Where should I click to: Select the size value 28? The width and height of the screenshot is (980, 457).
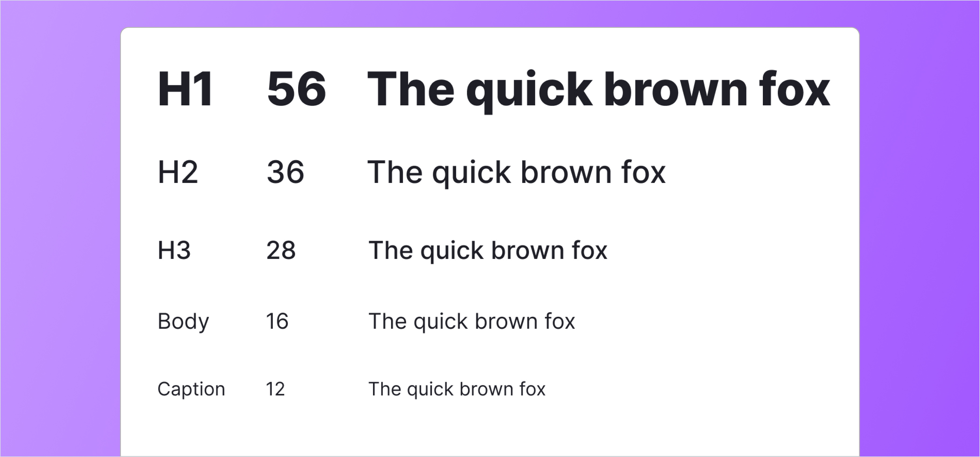tap(281, 251)
